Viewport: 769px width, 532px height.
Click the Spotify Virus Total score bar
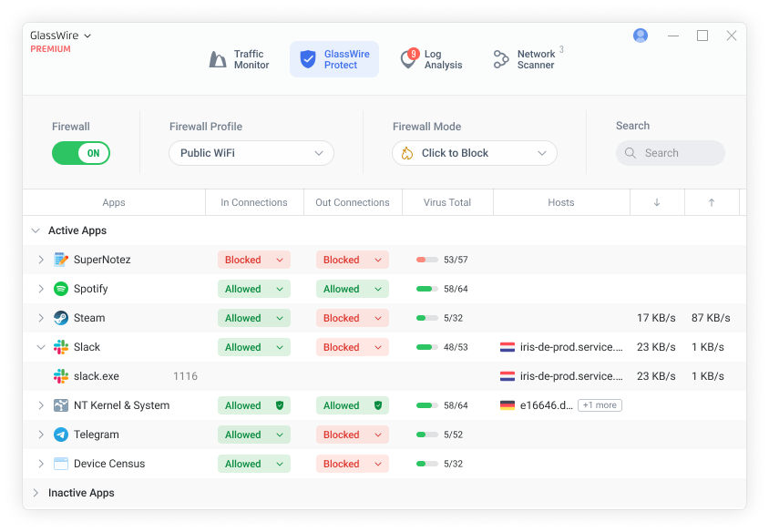(x=426, y=289)
